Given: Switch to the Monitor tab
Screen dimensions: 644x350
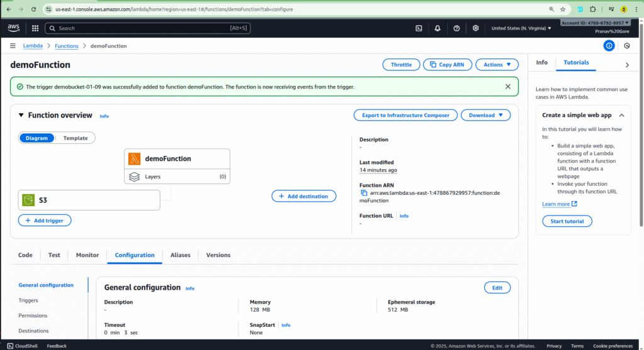Looking at the screenshot, I should pyautogui.click(x=87, y=255).
